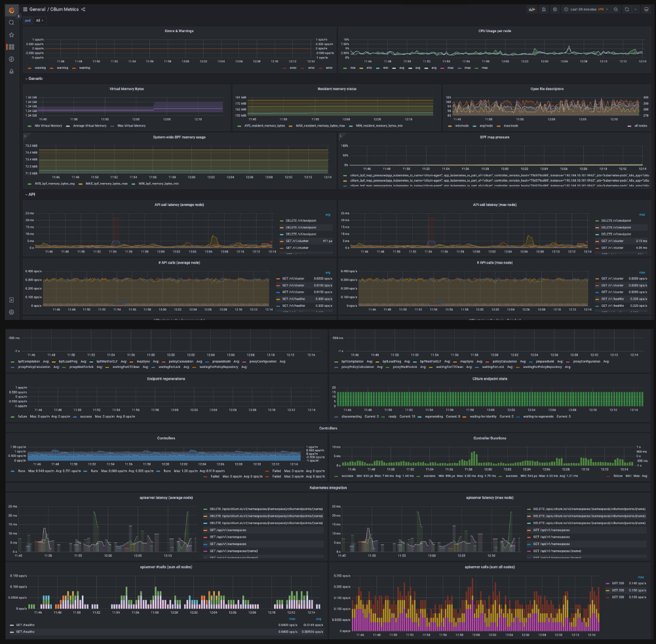Open the Errors & Warnings panel menu
The width and height of the screenshot is (656, 644).
click(179, 31)
